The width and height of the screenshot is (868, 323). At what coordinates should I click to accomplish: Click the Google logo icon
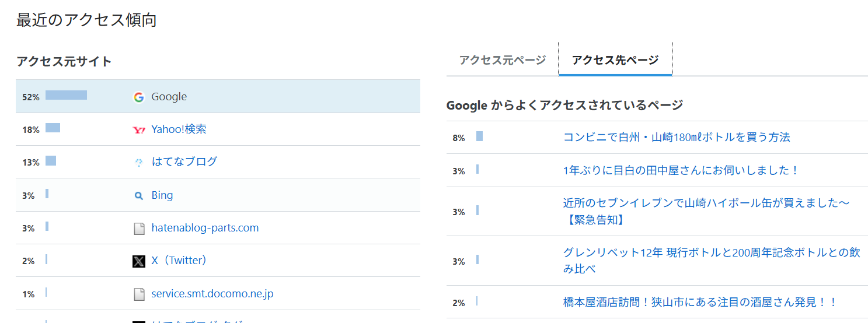[x=138, y=97]
